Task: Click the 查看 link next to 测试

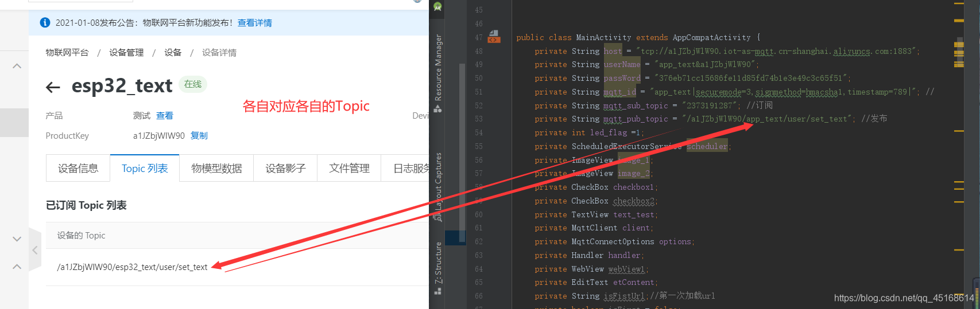Action: 165,115
